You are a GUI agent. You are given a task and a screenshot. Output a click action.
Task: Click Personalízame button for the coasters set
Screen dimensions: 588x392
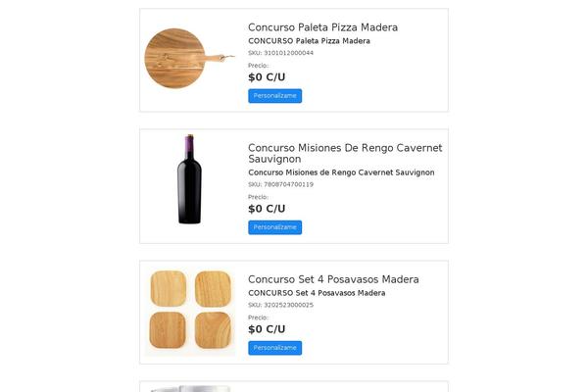tap(274, 348)
